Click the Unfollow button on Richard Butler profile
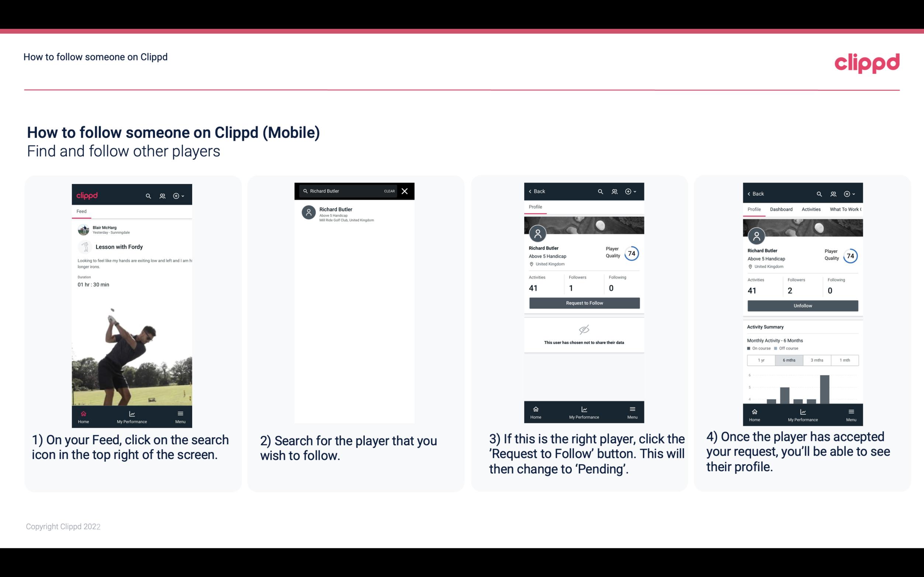Viewport: 924px width, 577px height. point(802,305)
